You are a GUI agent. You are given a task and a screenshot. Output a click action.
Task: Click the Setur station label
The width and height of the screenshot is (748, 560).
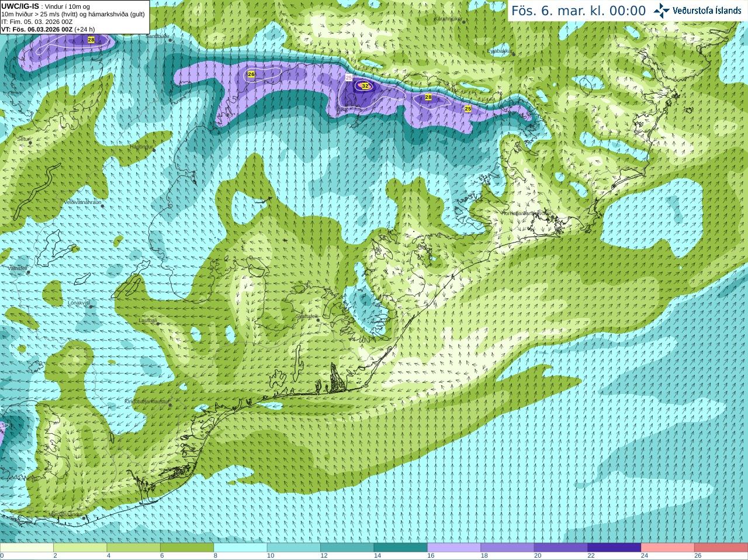(x=23, y=139)
